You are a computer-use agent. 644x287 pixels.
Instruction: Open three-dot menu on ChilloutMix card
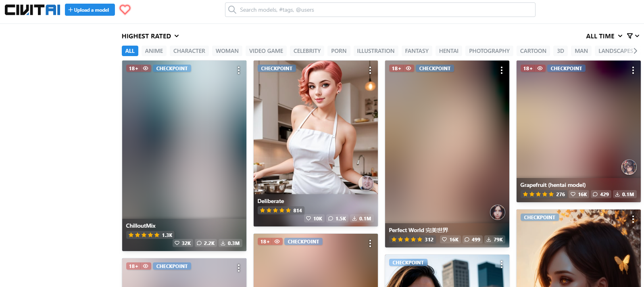[x=239, y=70]
